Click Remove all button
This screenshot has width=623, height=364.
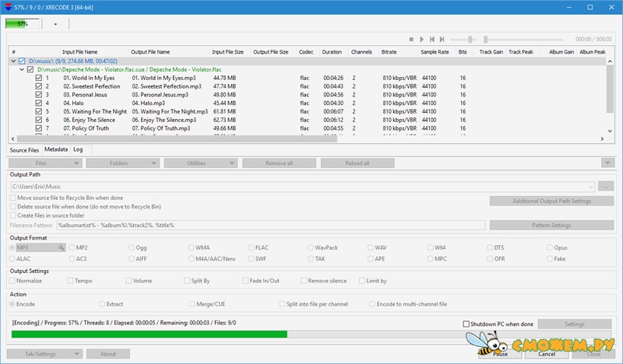(x=280, y=163)
